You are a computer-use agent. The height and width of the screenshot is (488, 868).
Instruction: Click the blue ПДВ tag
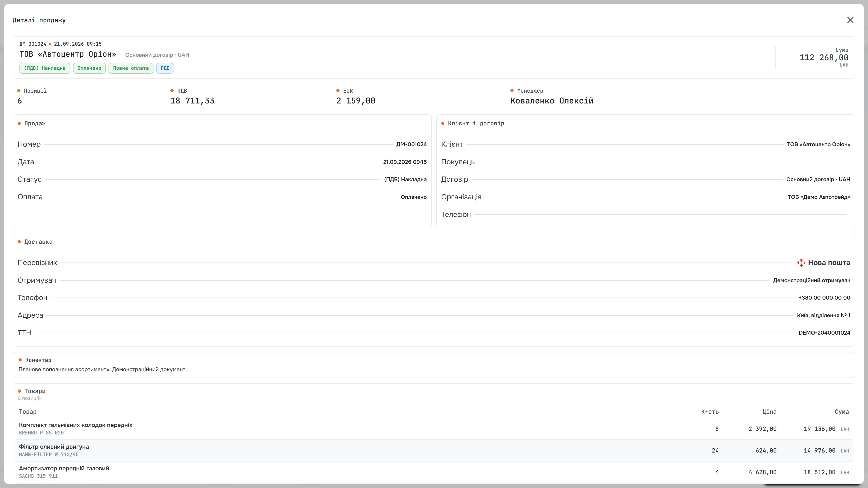click(x=165, y=68)
